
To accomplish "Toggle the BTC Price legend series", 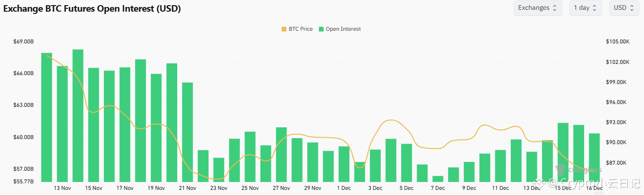I will [300, 29].
